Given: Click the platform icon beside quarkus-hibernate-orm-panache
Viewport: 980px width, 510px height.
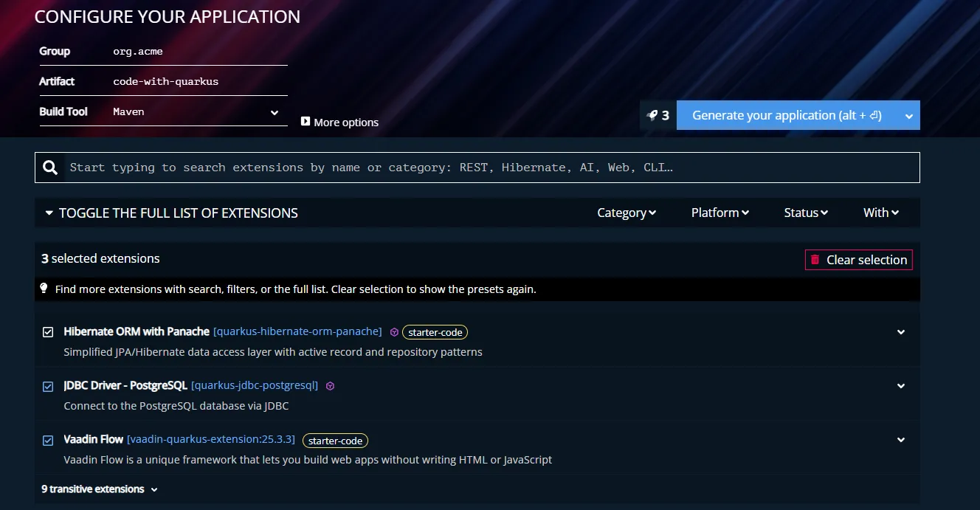Looking at the screenshot, I should tap(394, 332).
